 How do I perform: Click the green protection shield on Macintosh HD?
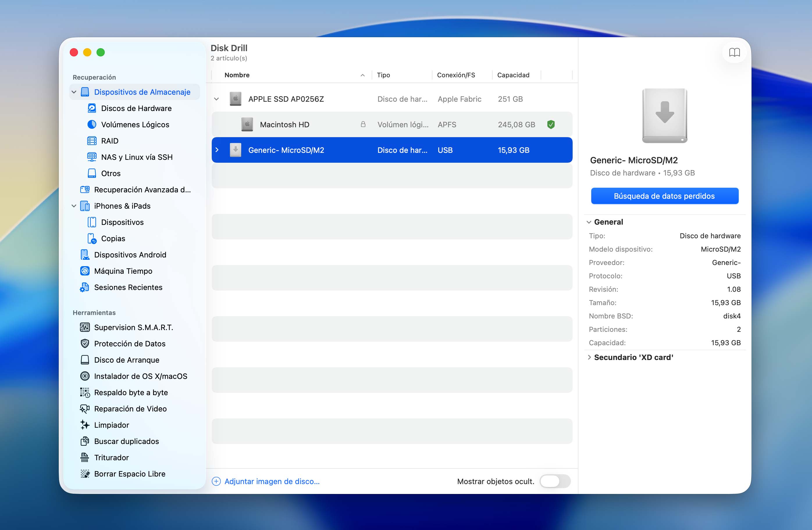tap(551, 125)
